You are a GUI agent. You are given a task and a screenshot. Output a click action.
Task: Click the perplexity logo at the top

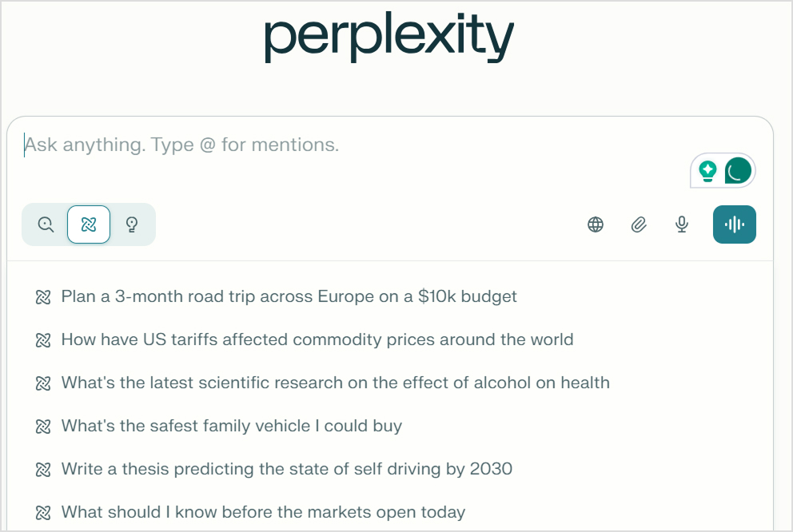(389, 36)
